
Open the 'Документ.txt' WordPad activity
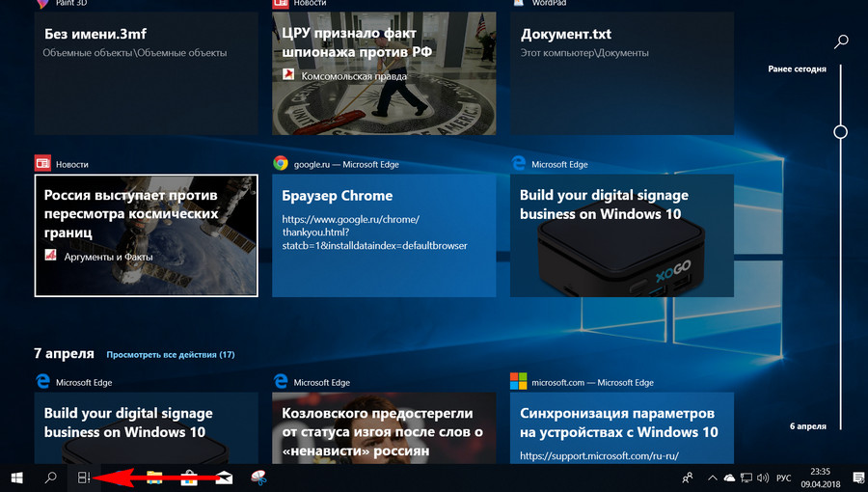tap(622, 73)
